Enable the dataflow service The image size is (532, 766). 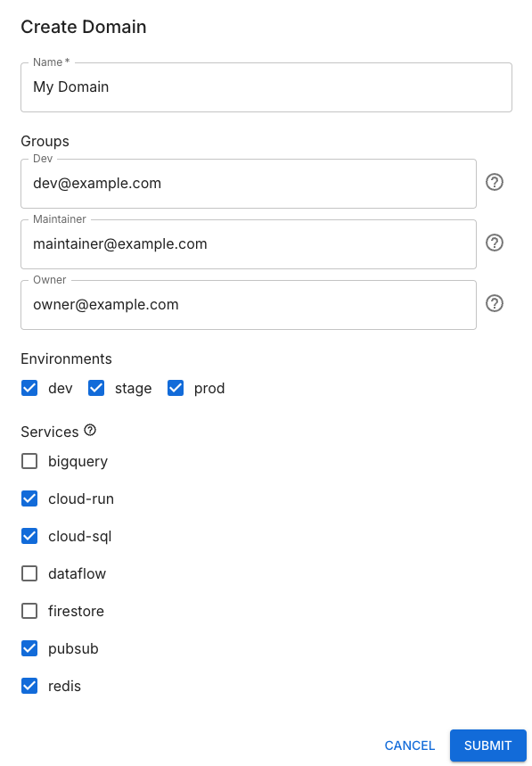tap(29, 573)
